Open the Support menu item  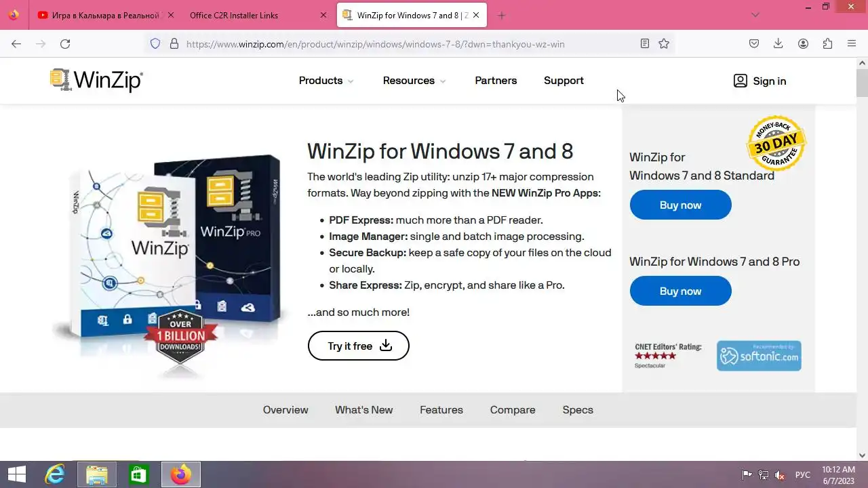[564, 81]
